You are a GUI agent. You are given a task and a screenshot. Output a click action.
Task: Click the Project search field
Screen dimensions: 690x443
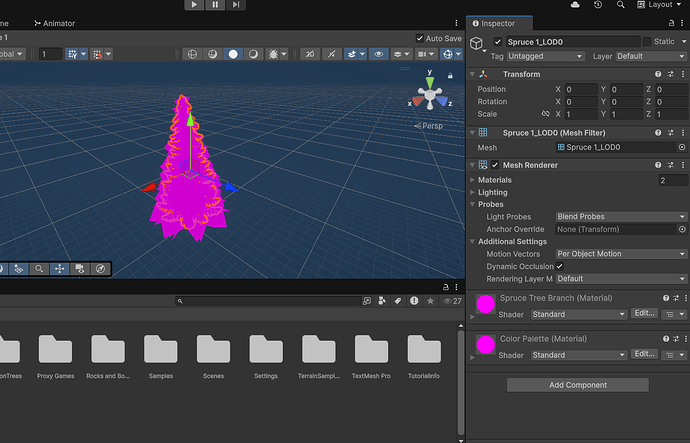268,301
